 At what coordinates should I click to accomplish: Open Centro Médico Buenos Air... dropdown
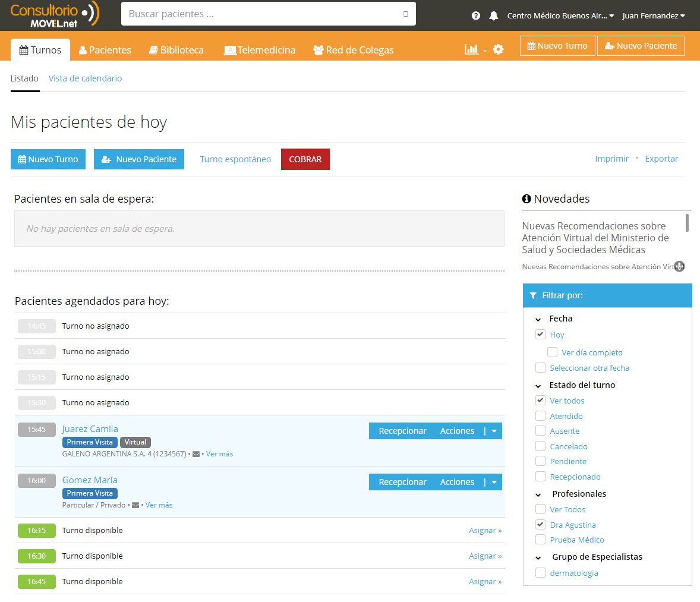pyautogui.click(x=561, y=15)
